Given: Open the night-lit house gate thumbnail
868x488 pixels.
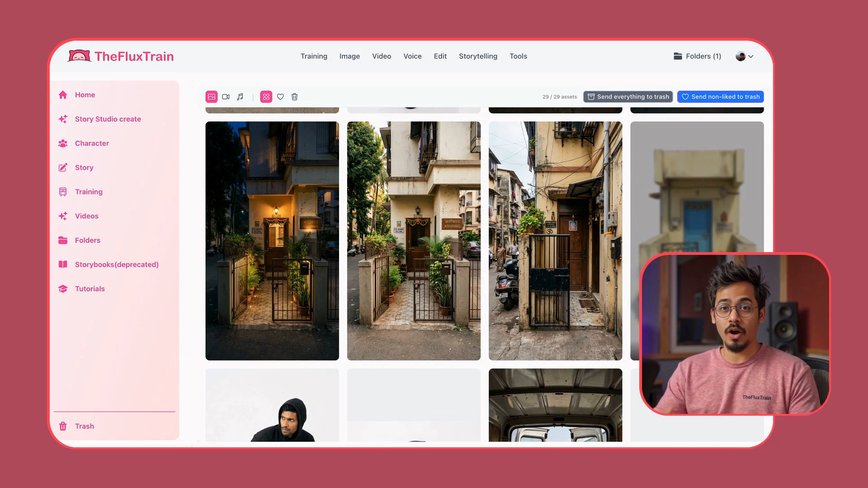Looking at the screenshot, I should click(x=272, y=241).
